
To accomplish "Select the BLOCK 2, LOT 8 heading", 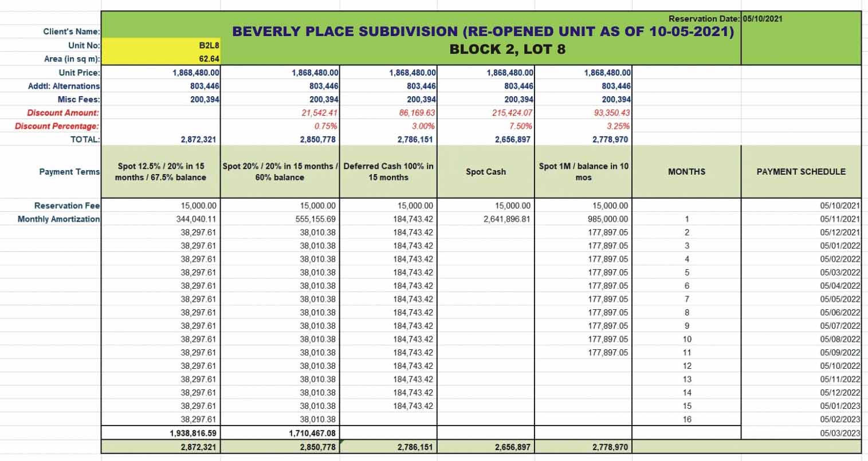I will (x=508, y=49).
